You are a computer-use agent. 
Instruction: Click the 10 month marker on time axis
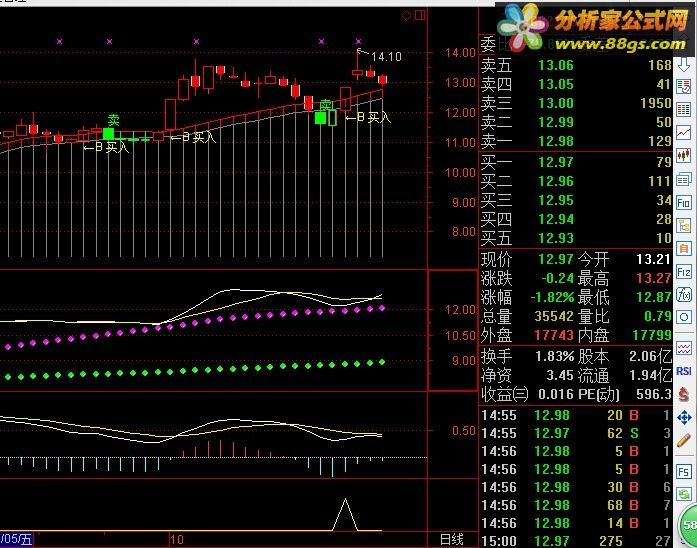(177, 540)
